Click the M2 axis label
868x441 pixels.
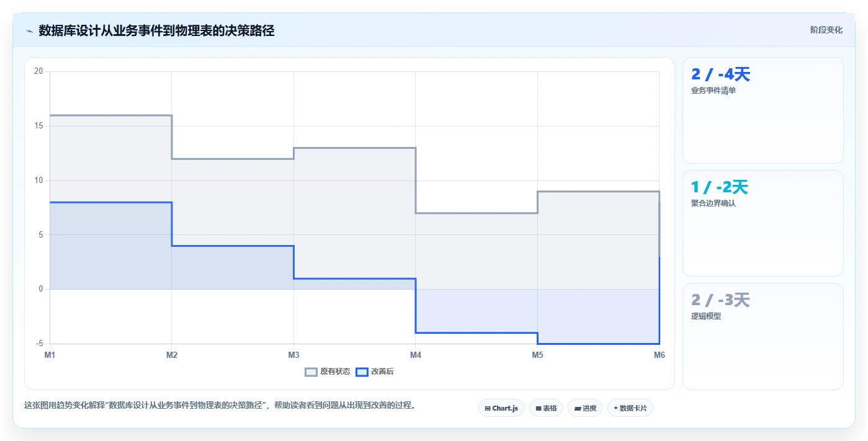pyautogui.click(x=172, y=355)
